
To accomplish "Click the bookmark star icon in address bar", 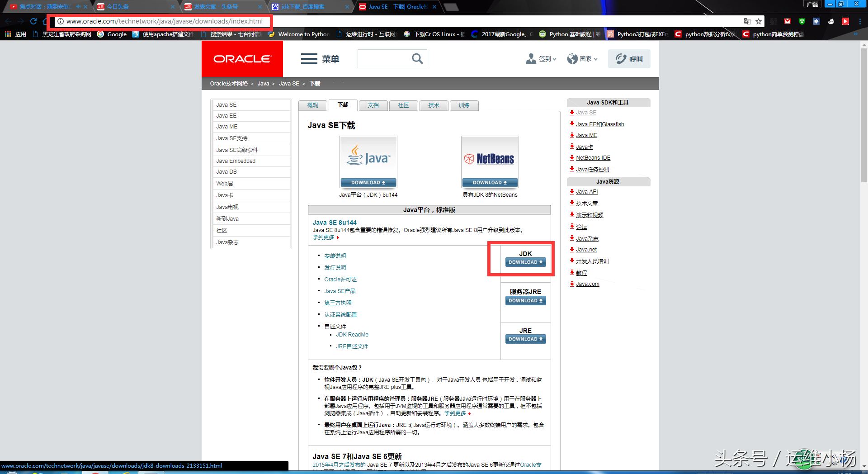I will pos(759,21).
